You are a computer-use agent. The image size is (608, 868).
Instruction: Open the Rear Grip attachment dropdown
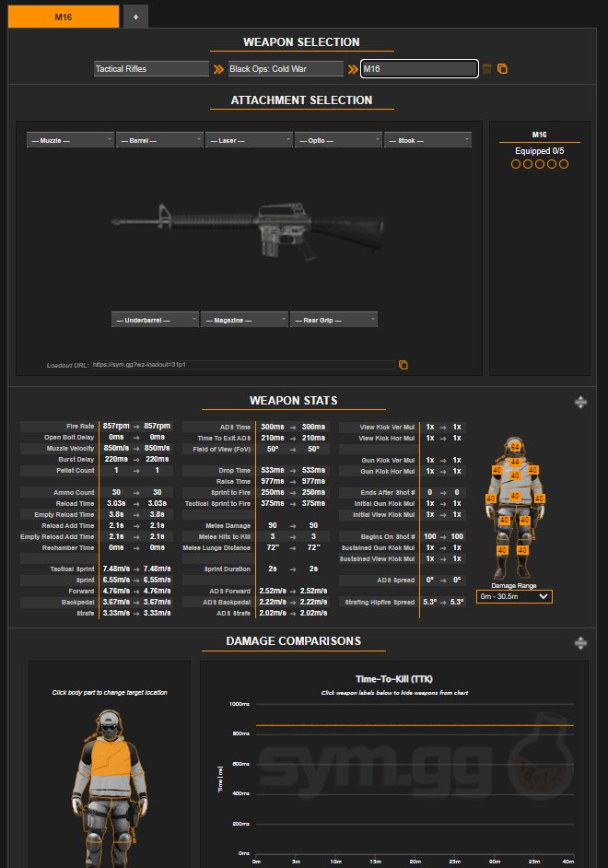333,320
